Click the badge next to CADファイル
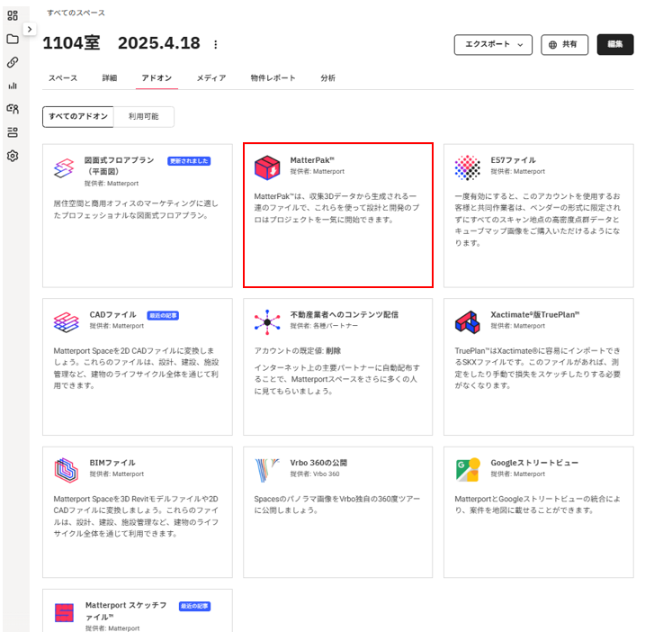This screenshot has height=641, width=672. (163, 315)
